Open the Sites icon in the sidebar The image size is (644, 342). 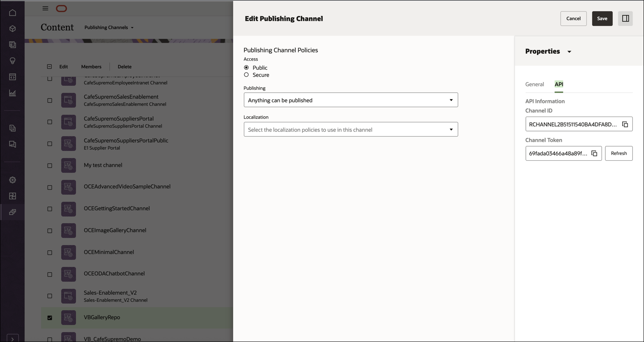tap(12, 45)
